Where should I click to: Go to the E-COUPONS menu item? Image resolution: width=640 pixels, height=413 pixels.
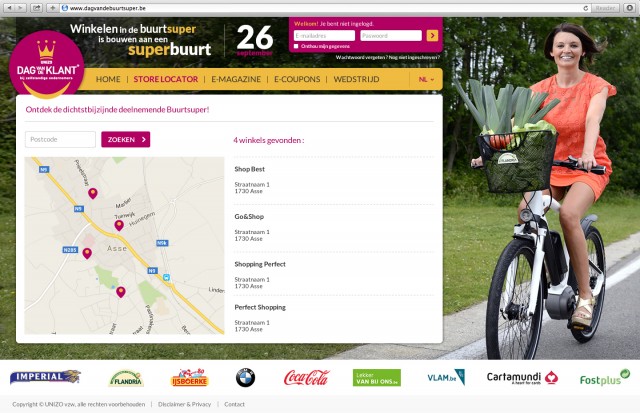297,79
